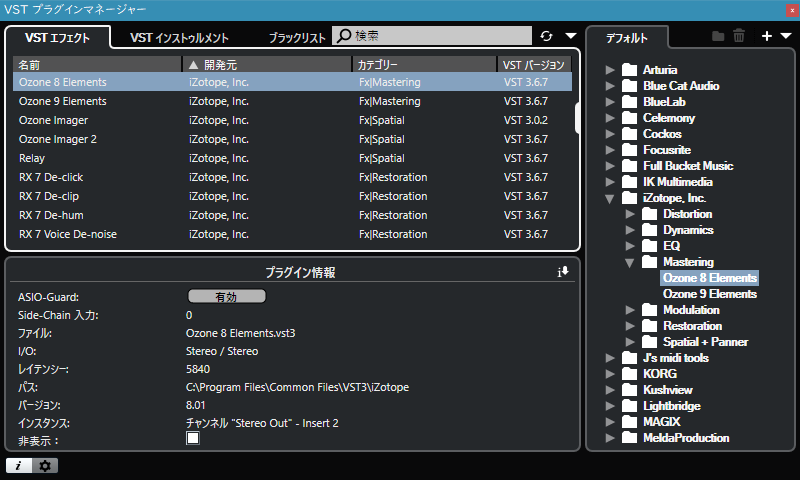Sort by 開発元 column header
The width and height of the screenshot is (800, 480).
267,65
